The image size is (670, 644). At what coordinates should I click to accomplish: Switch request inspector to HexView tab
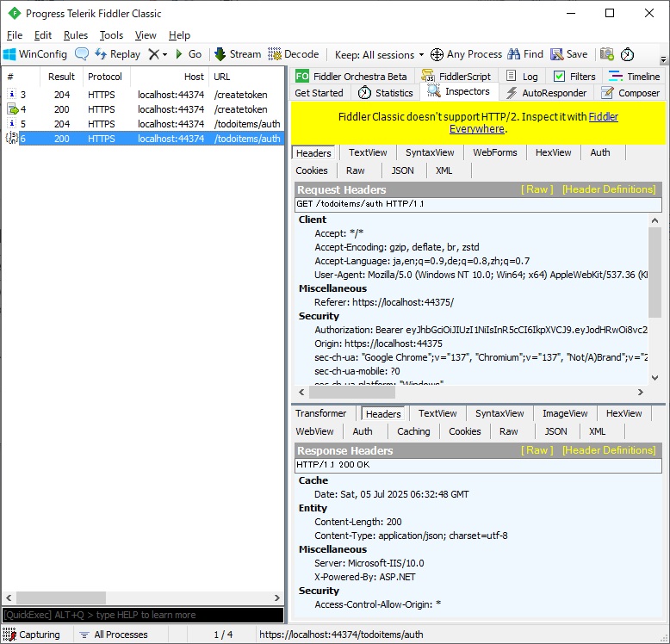tap(553, 152)
